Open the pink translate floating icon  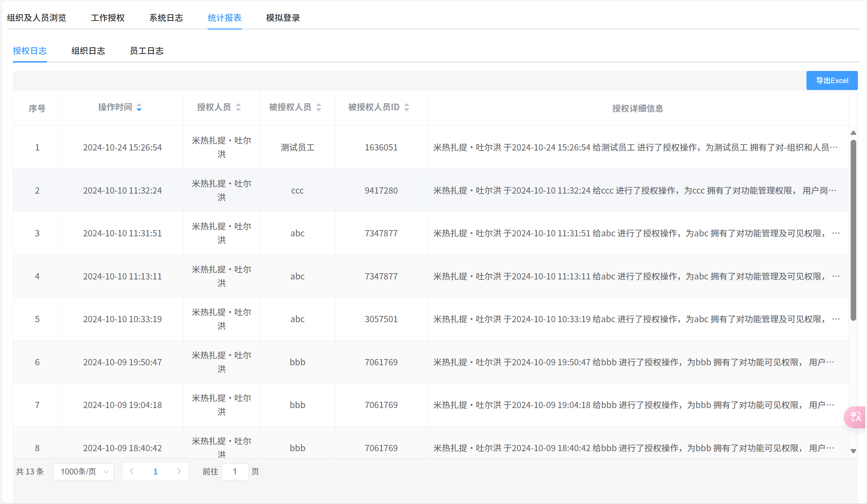point(855,417)
